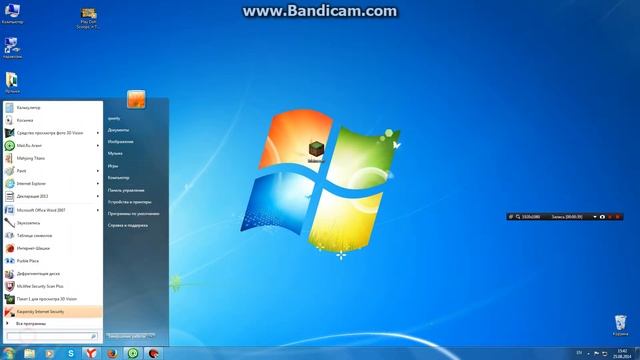
Task: Open Программы по умолчанию
Action: tap(133, 213)
